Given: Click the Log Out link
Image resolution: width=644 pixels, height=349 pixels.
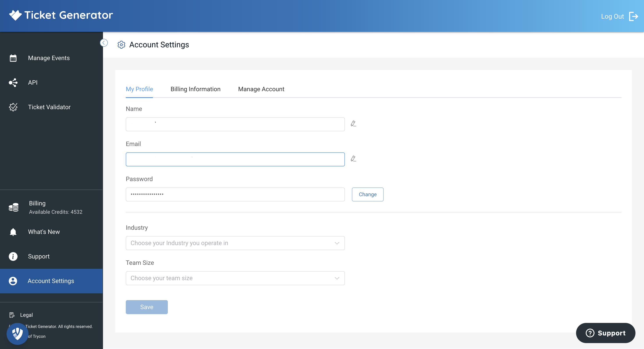Looking at the screenshot, I should [612, 16].
